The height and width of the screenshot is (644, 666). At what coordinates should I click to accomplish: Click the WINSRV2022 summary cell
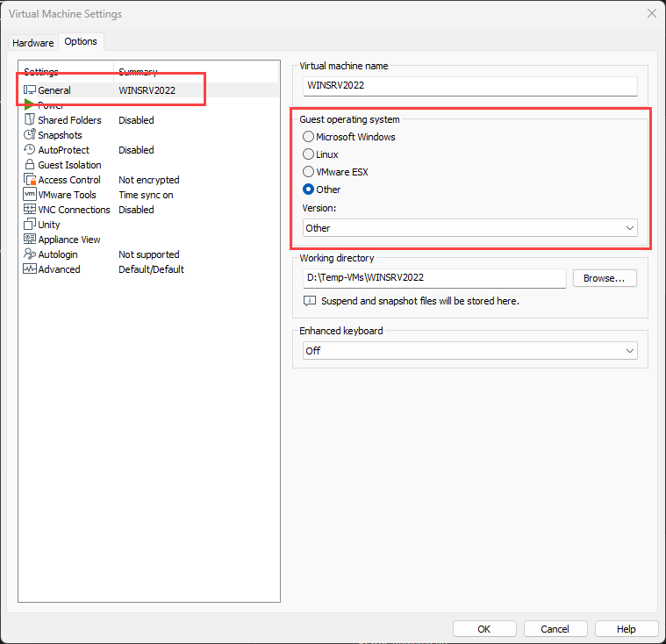147,90
